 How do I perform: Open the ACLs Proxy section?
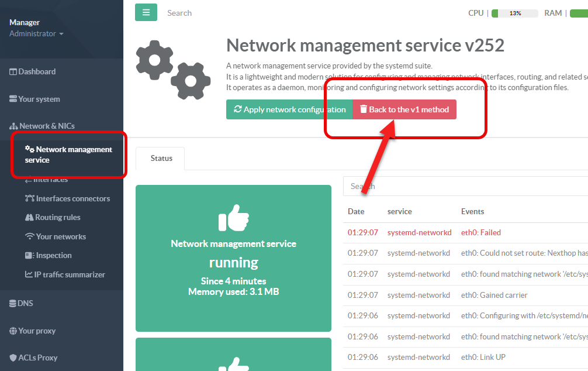point(33,358)
